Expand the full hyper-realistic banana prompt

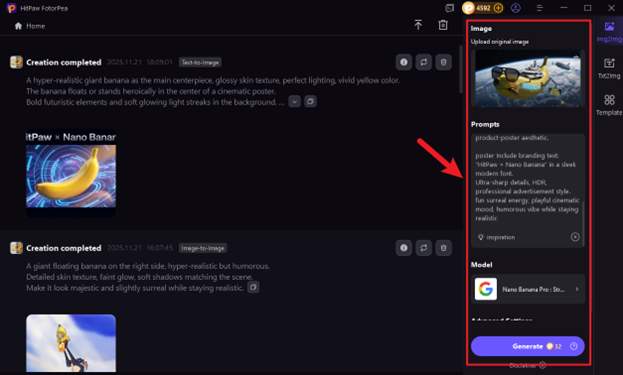[x=294, y=102]
